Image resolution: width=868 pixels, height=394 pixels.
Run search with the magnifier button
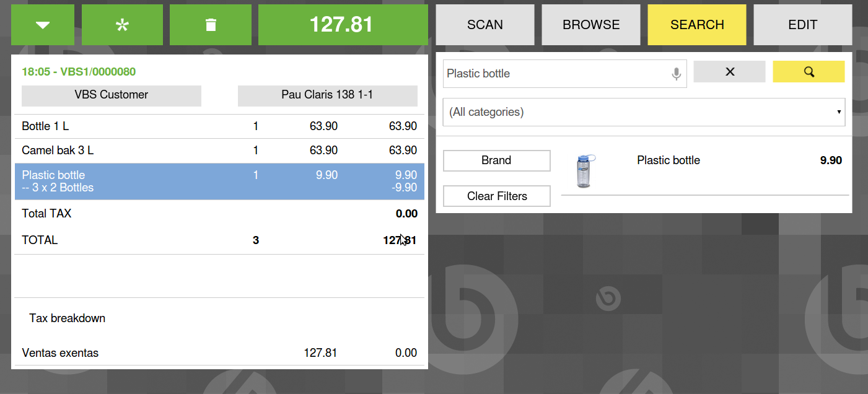[809, 72]
